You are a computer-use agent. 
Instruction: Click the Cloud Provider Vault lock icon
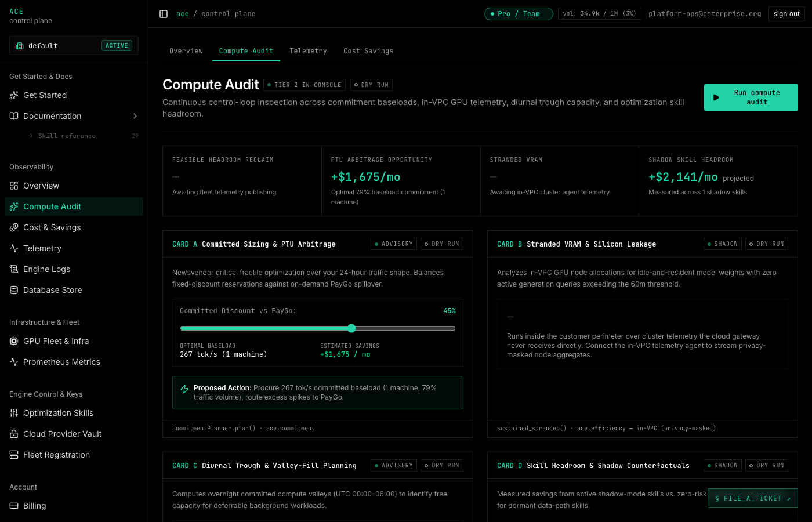pyautogui.click(x=14, y=434)
